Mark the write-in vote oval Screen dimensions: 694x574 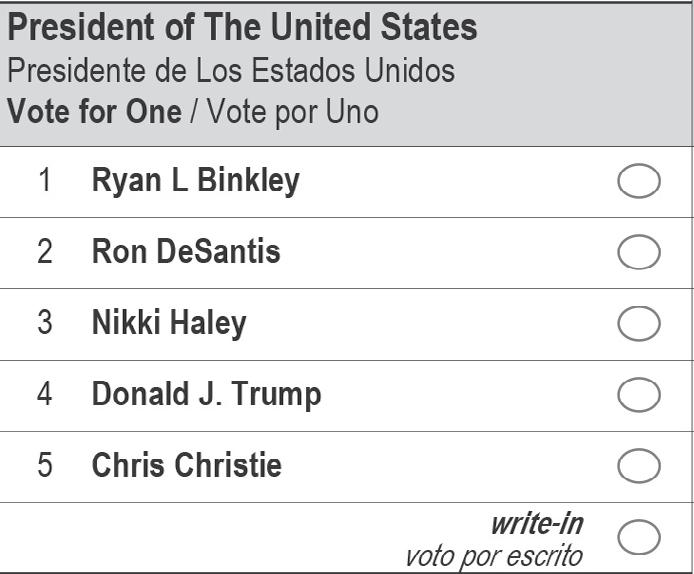coord(639,537)
